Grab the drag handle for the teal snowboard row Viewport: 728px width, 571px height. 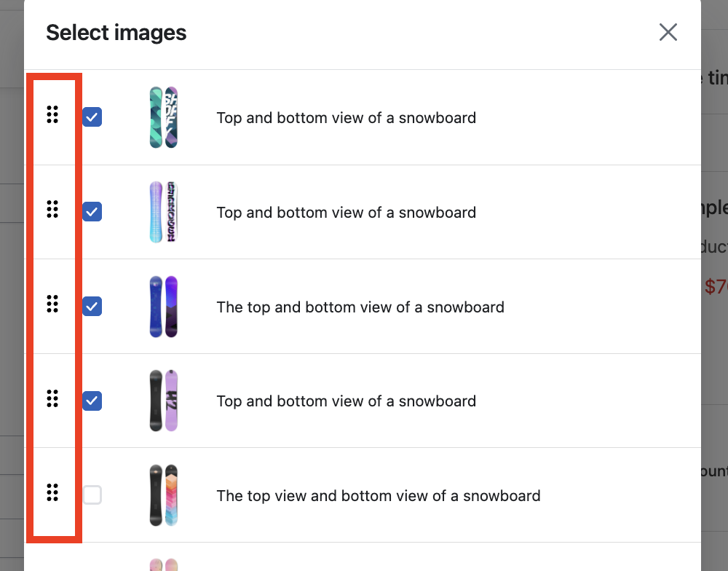click(52, 114)
